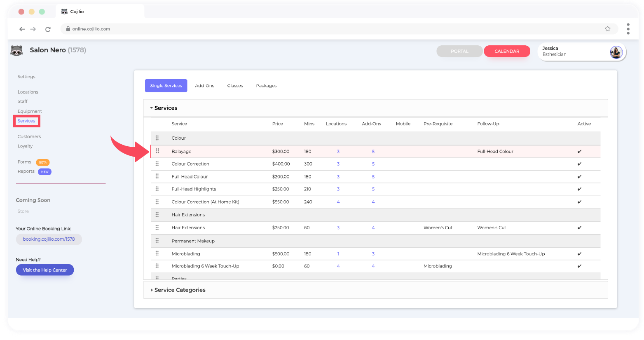The image size is (644, 340).
Task: Click Balayage add-ons count 5
Action: coord(373,152)
